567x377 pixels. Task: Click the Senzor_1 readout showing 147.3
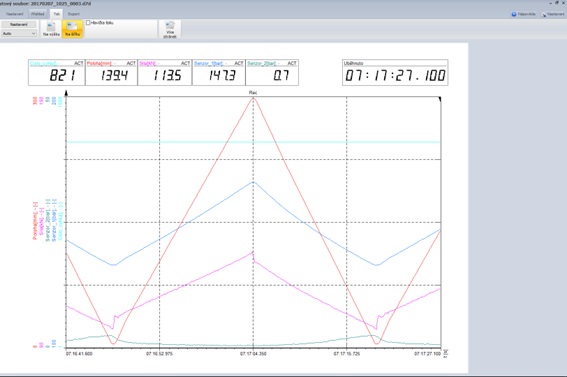(219, 73)
